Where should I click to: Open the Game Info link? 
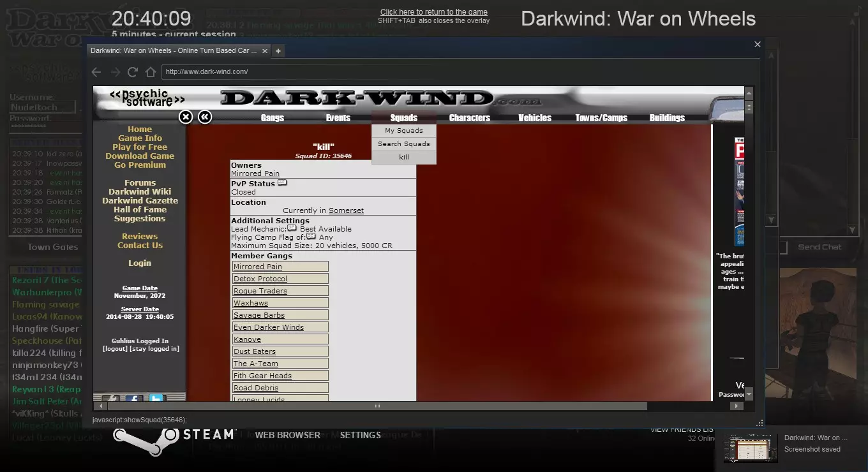[x=140, y=138]
